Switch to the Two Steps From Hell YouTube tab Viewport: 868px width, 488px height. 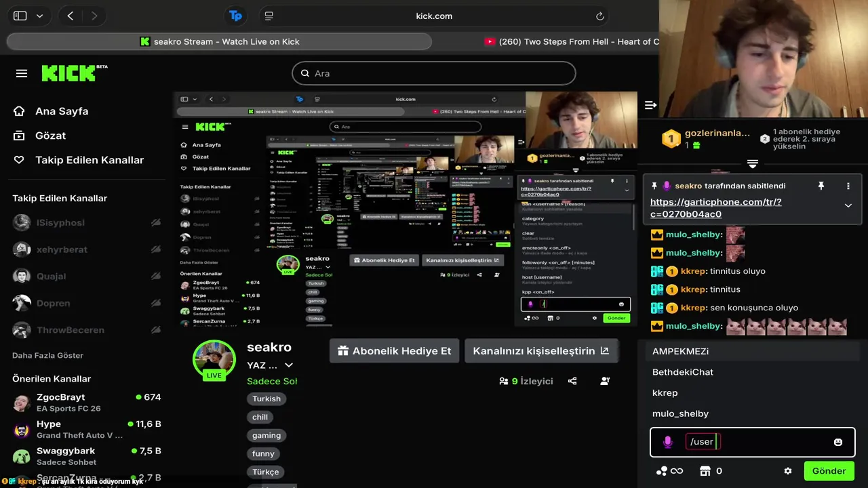click(x=572, y=41)
